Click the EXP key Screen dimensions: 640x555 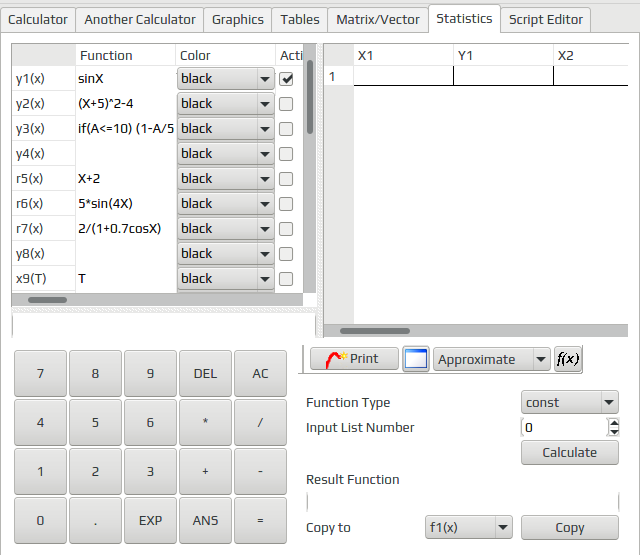[x=150, y=520]
